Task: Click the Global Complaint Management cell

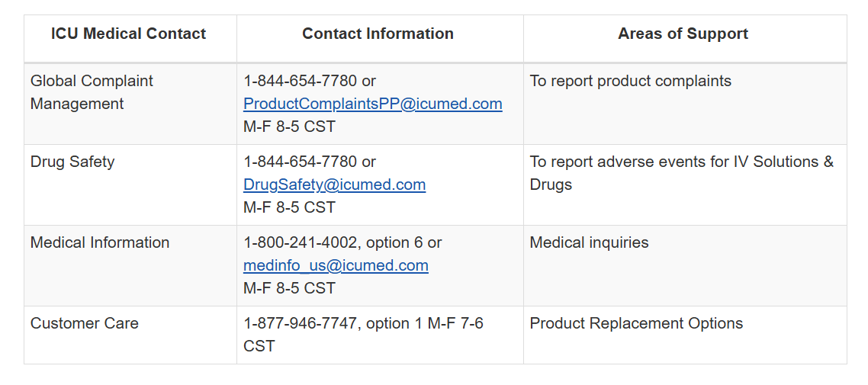Action: [x=92, y=91]
